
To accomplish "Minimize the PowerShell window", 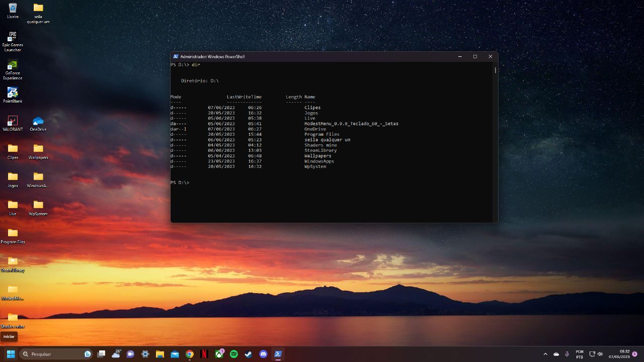I will click(460, 56).
